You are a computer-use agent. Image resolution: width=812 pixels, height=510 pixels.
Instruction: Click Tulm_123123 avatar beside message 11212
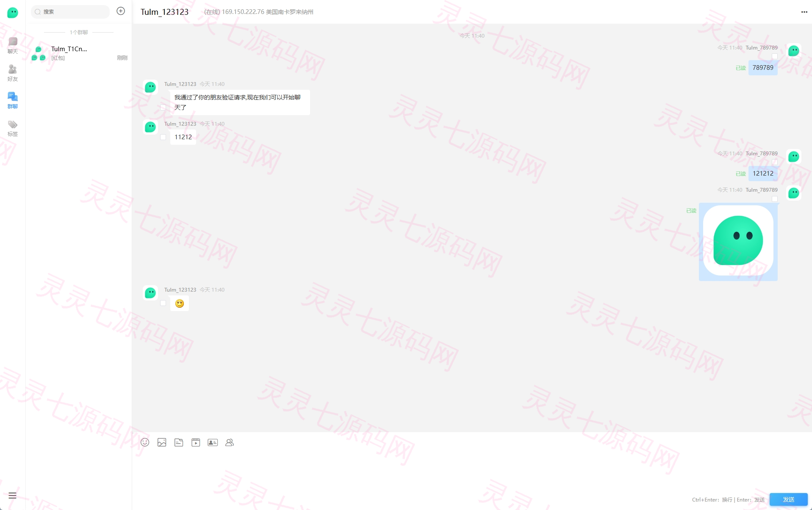(x=150, y=127)
